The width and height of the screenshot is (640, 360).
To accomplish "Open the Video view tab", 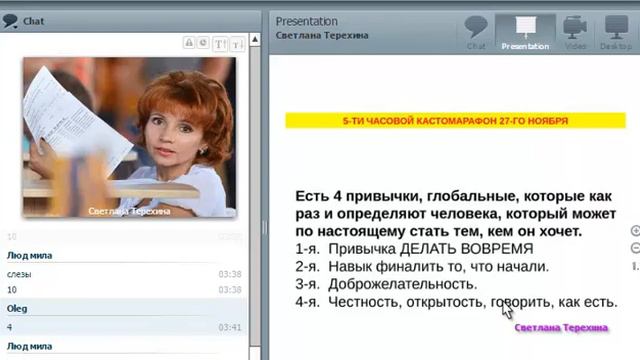I will (575, 33).
